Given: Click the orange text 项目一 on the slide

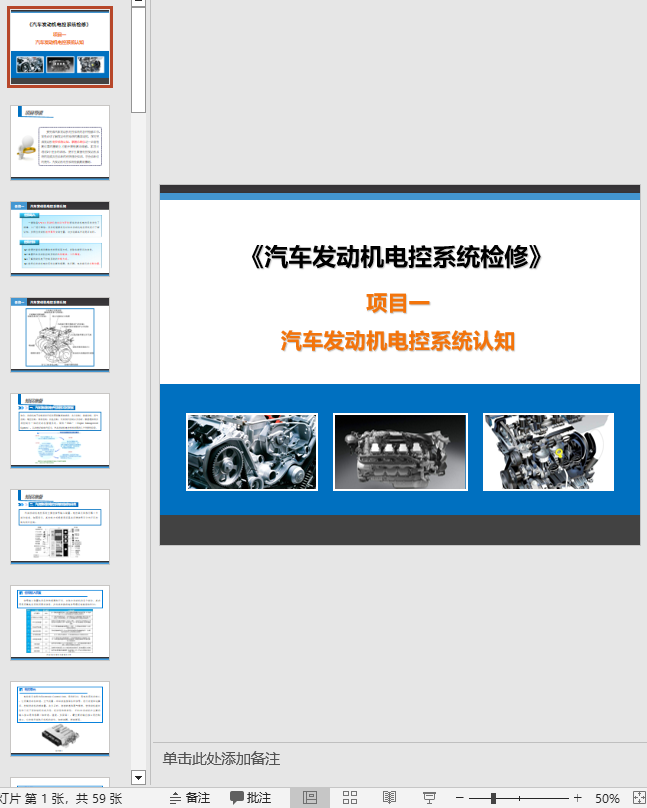Looking at the screenshot, I should (398, 302).
